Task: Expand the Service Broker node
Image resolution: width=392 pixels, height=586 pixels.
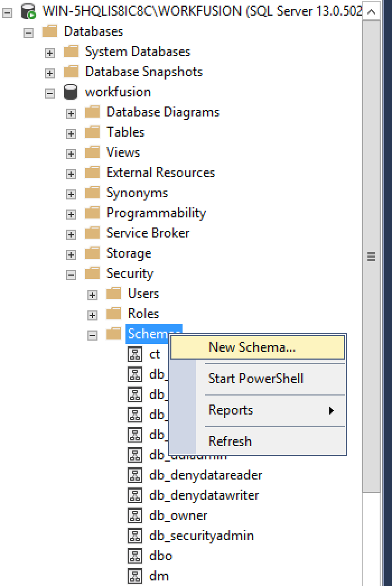Action: [x=71, y=235]
